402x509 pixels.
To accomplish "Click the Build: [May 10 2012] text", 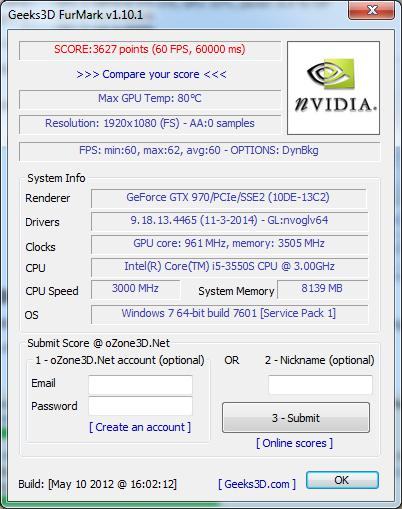I will coord(98,484).
